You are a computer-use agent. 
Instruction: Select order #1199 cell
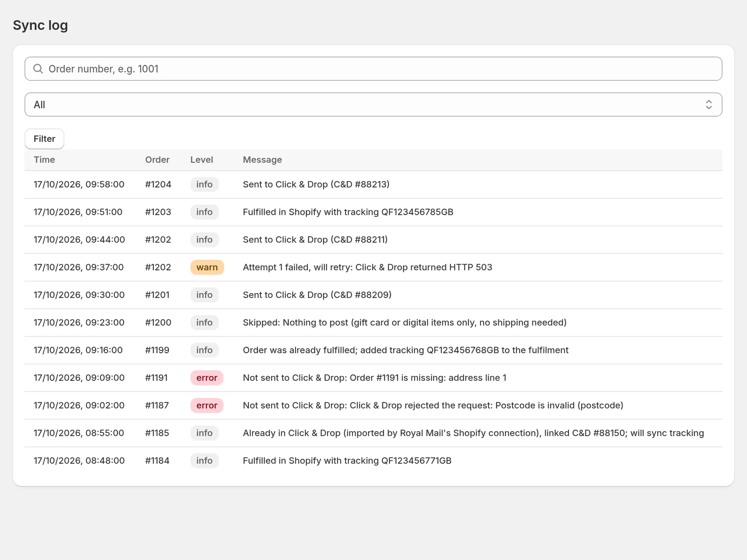tap(157, 350)
